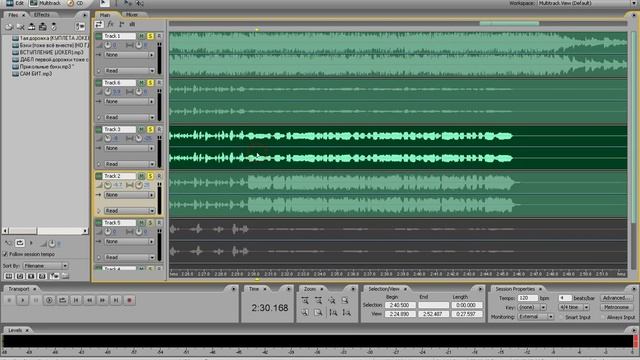Adjust Track 6 pan knob
Image resolution: width=640 pixels, height=360 pixels.
coord(139,92)
